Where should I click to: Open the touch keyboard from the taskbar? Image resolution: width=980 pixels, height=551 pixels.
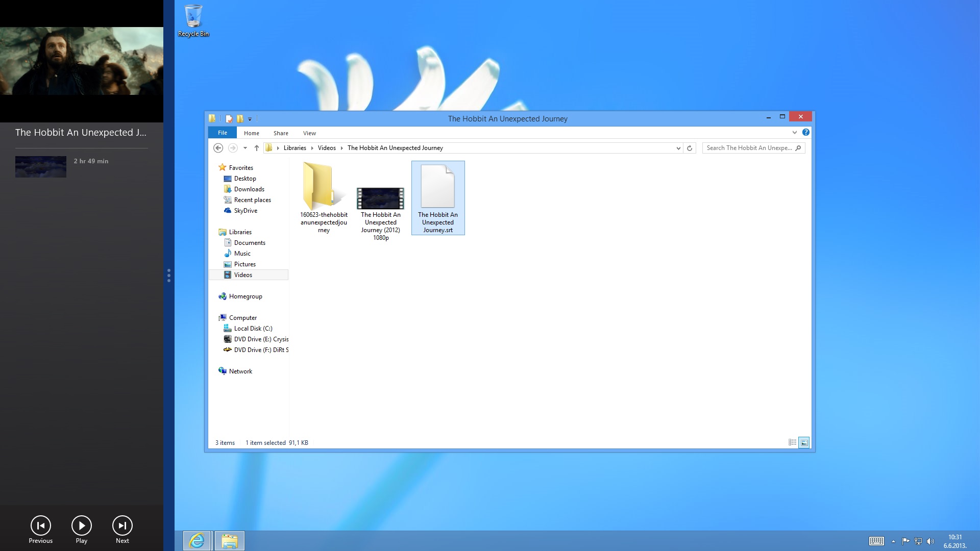876,541
